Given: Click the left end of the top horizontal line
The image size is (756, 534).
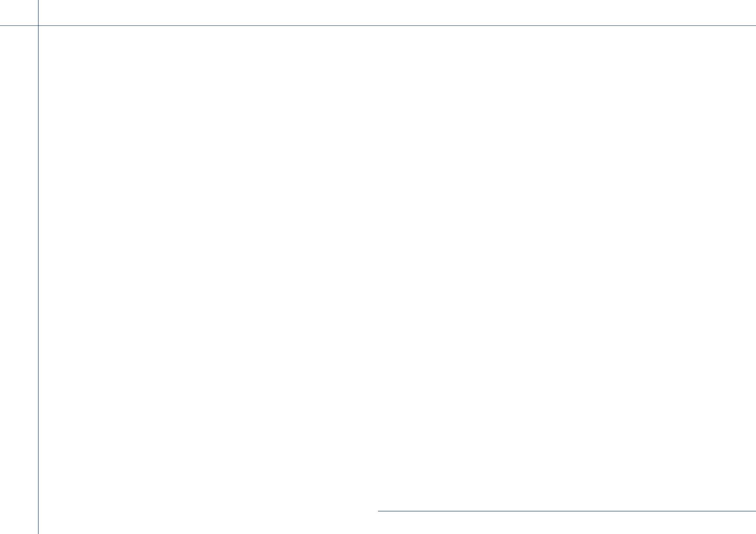Looking at the screenshot, I should (1, 25).
